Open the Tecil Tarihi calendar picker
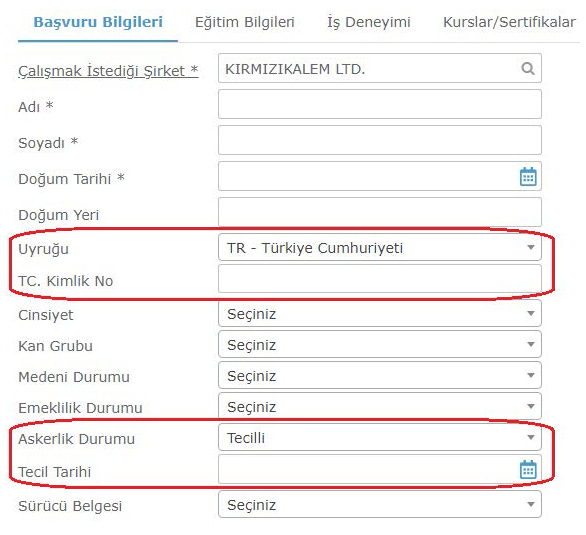 tap(528, 469)
